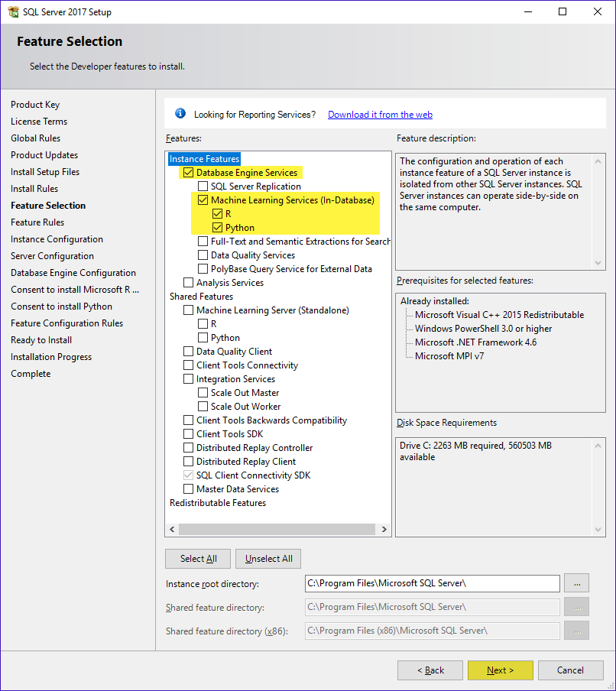Click the Instance root directory text field
Image resolution: width=616 pixels, height=691 pixels.
433,583
